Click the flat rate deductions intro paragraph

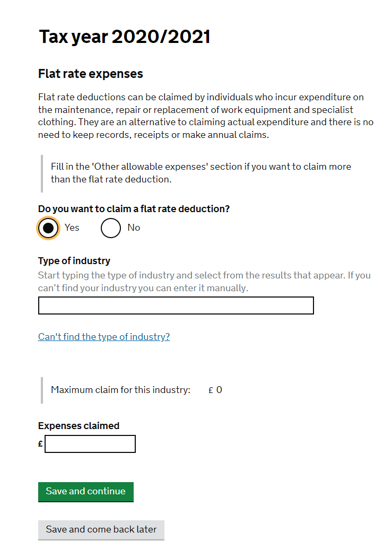pos(205,116)
